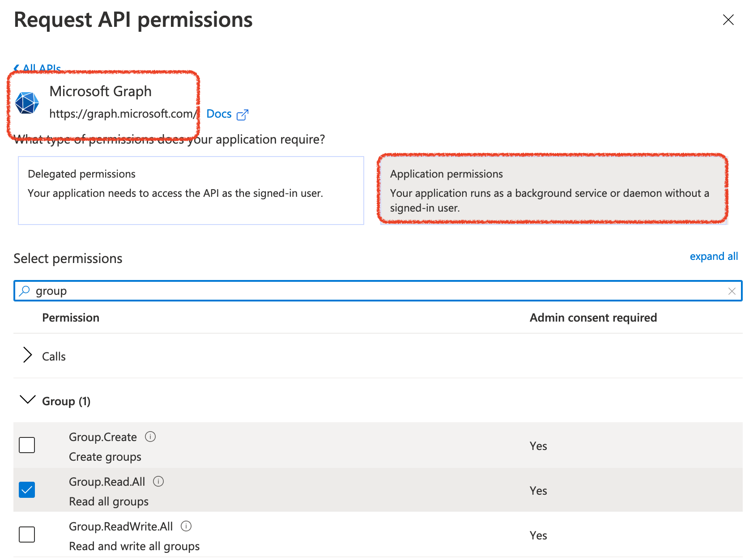
Task: Open Group.Create info tooltip icon
Action: [150, 437]
